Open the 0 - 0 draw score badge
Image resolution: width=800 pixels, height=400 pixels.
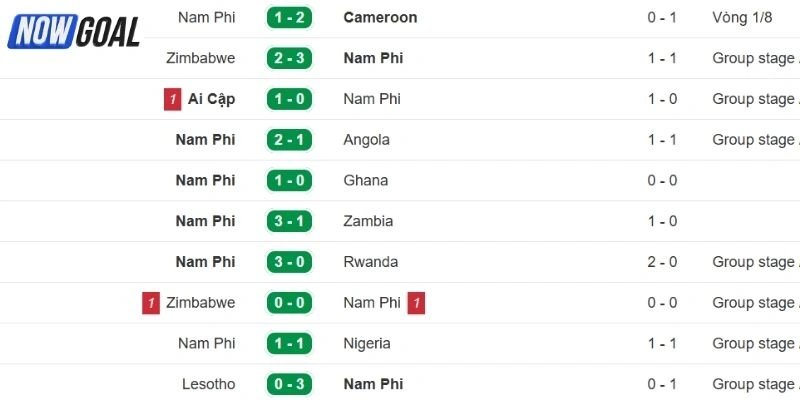point(290,303)
